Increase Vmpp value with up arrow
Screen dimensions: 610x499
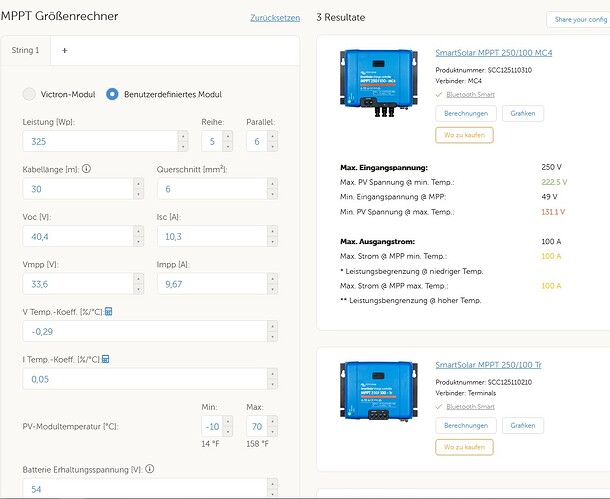(138, 278)
